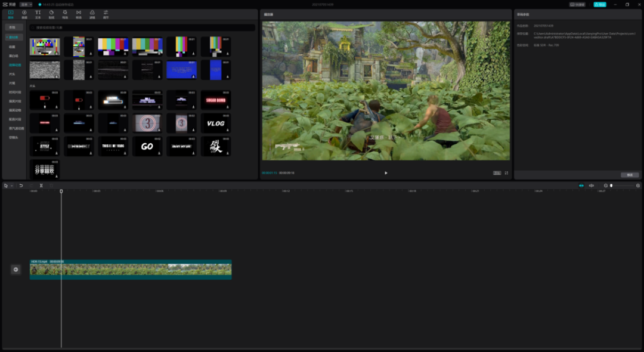Toggle track mute speaker button
This screenshot has width=644, height=352.
pos(16,270)
